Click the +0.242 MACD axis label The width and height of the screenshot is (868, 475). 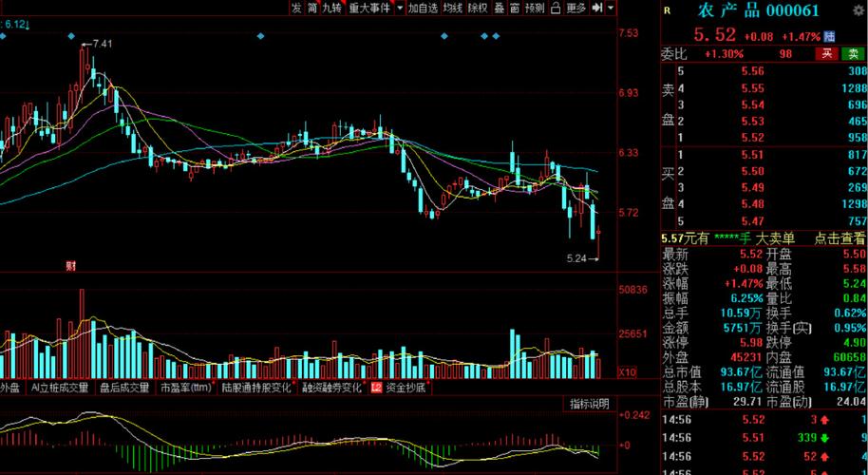tap(633, 415)
